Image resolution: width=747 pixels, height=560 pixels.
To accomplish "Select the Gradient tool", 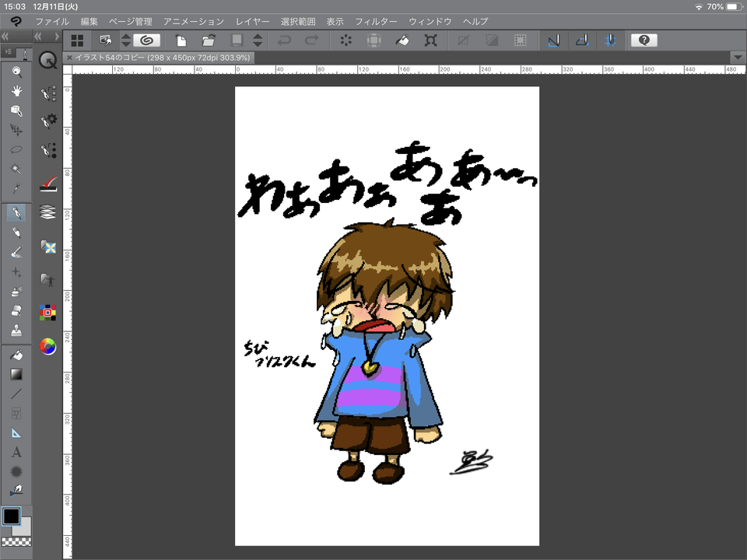I will click(16, 374).
